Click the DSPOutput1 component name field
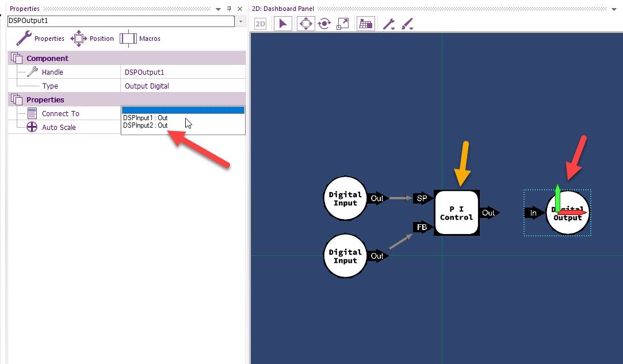 click(x=121, y=21)
